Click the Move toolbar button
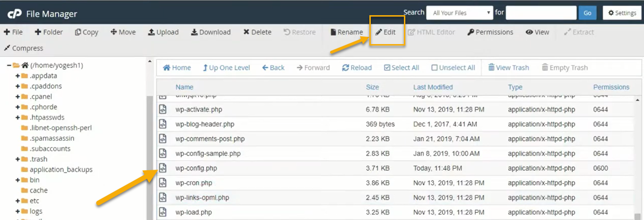644x220 pixels. coord(123,32)
